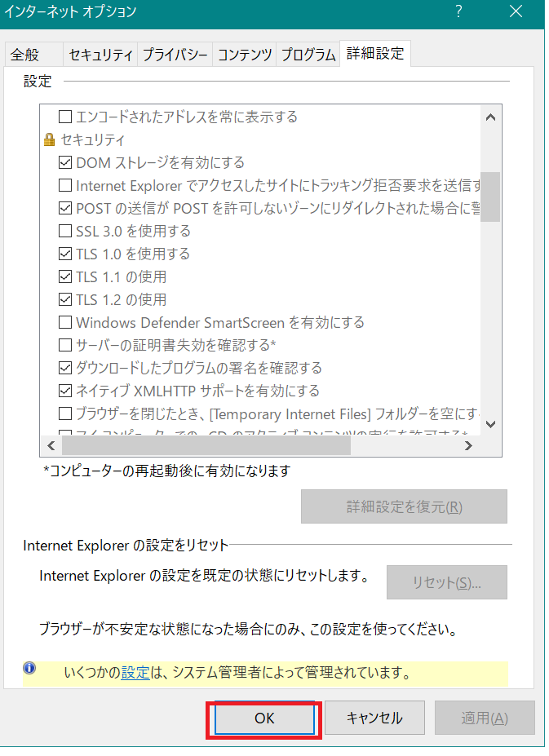Open the 設定 link in the admin notice
549x756 pixels.
(x=135, y=672)
